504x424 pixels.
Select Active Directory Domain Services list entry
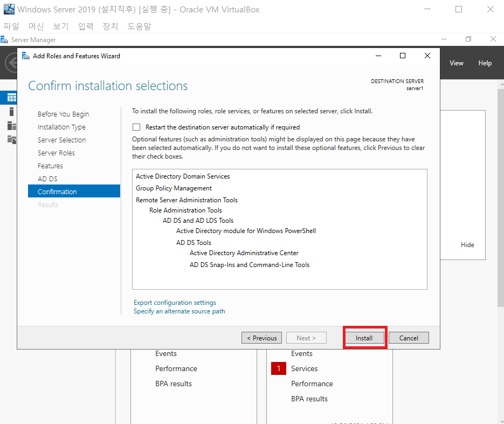(x=183, y=176)
